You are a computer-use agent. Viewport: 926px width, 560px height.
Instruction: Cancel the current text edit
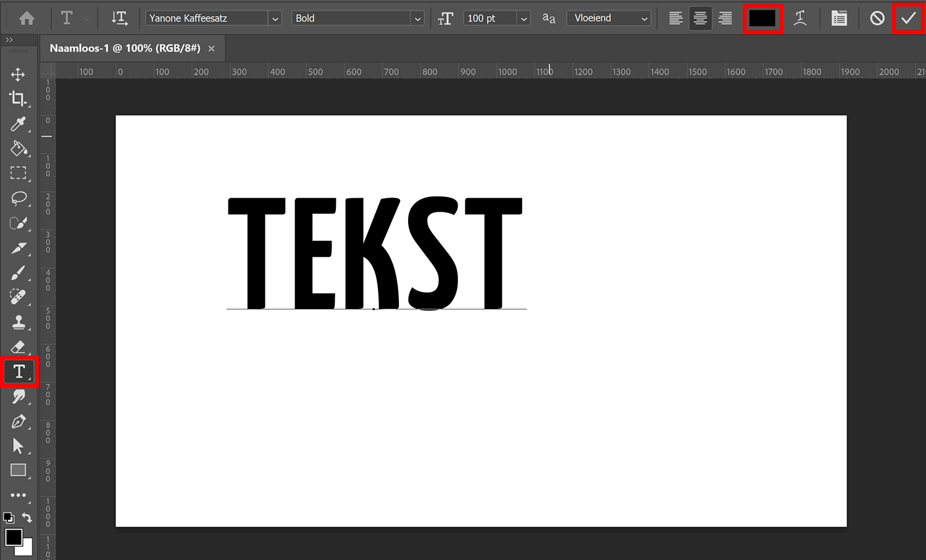click(x=877, y=18)
